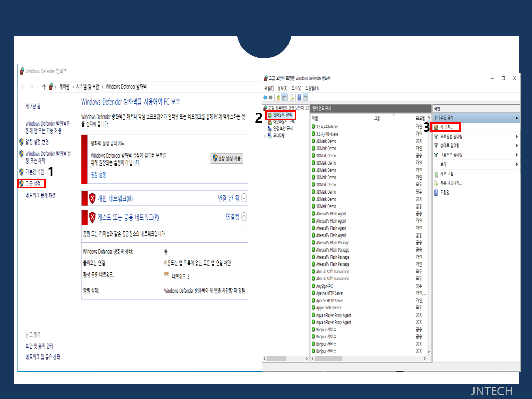Select the 로컬 컴퓨터의 고급 보안 root node
Viewport: 532px width, 399px height.
click(289, 108)
